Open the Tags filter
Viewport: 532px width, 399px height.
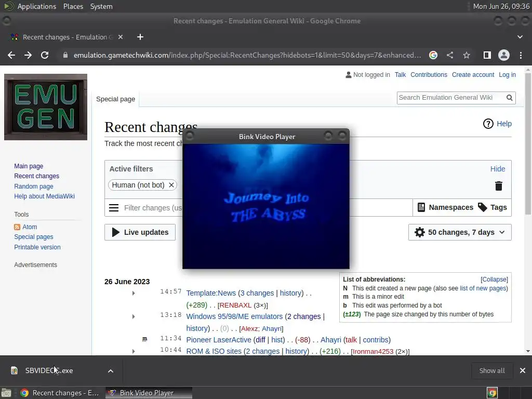[x=493, y=207]
